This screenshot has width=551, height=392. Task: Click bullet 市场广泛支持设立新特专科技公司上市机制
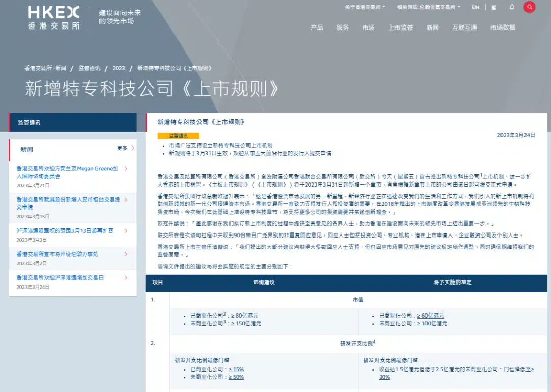pyautogui.click(x=221, y=145)
